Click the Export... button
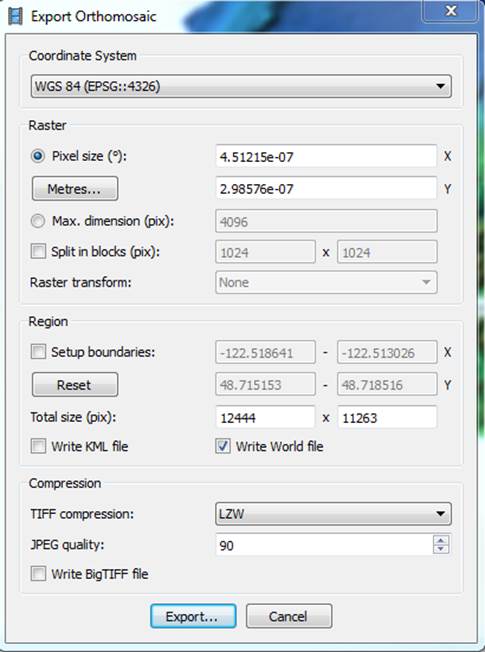Screen dimensions: 485x652 click(x=193, y=616)
